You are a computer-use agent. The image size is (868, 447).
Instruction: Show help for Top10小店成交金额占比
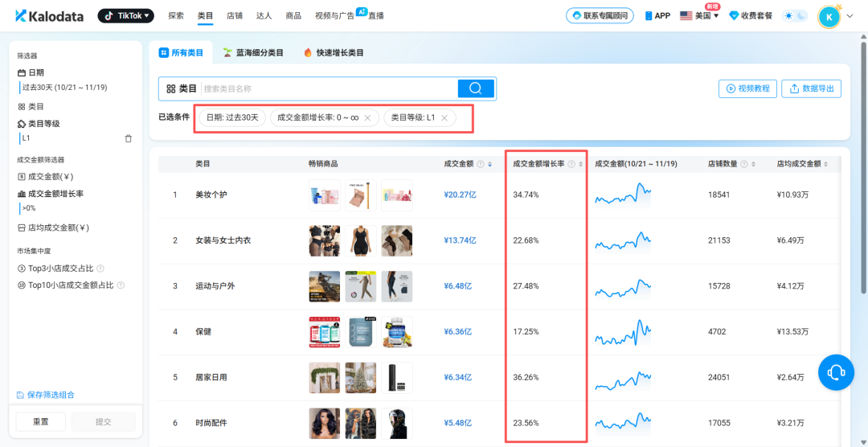(x=121, y=285)
